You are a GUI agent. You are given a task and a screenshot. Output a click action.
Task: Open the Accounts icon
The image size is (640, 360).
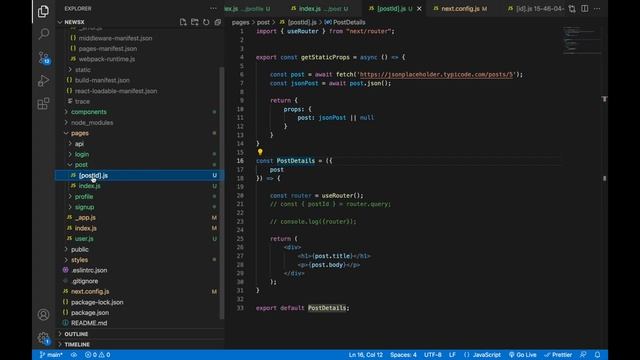click(x=43, y=315)
